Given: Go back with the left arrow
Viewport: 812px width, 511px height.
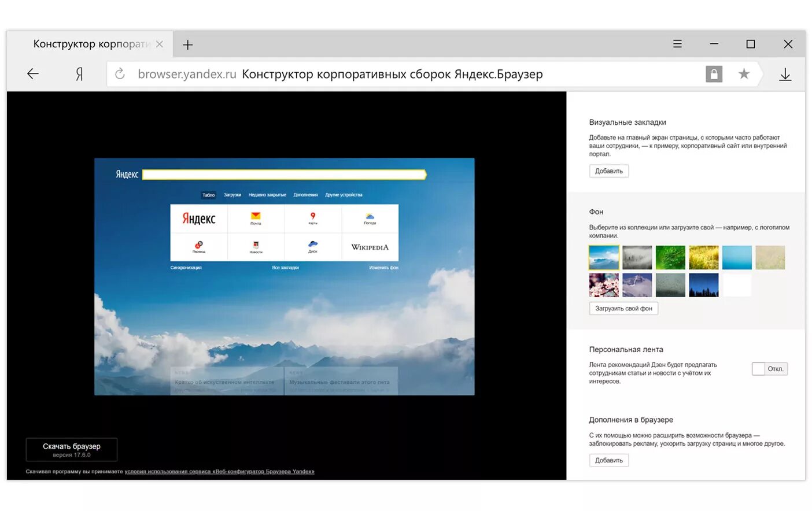Looking at the screenshot, I should pyautogui.click(x=33, y=74).
